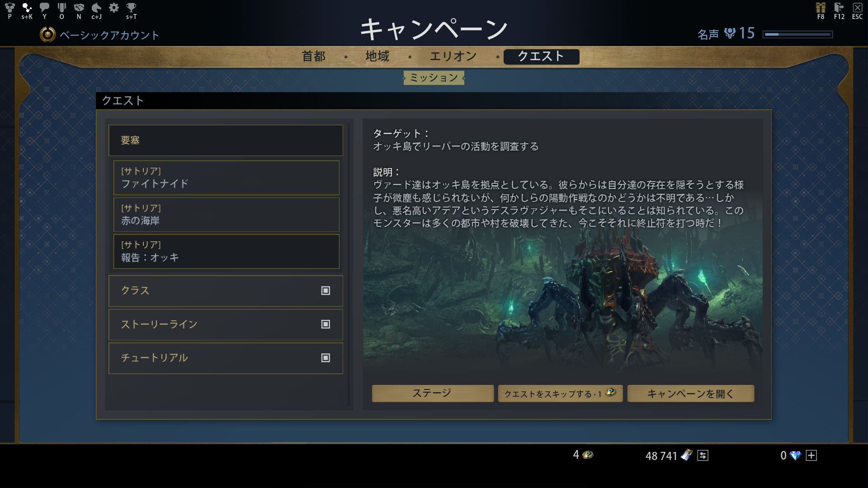Open the node graph icon labeled s+K
868x488 pixels.
click(27, 8)
